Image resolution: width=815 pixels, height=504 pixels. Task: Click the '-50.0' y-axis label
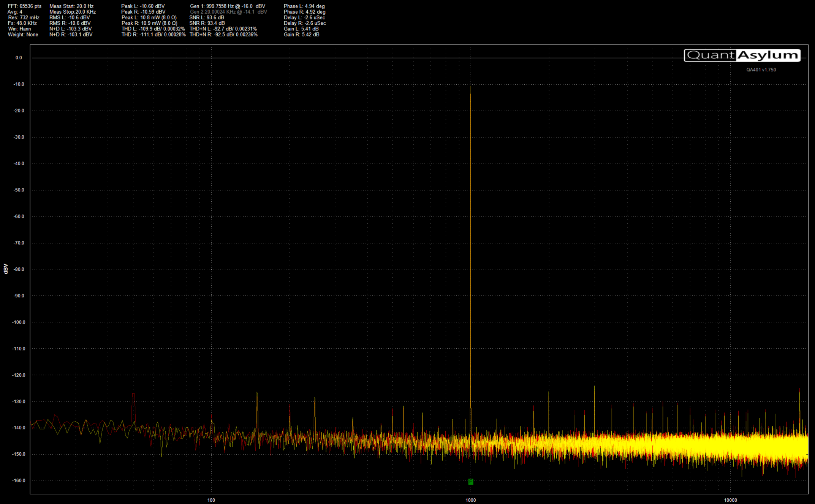click(x=19, y=190)
